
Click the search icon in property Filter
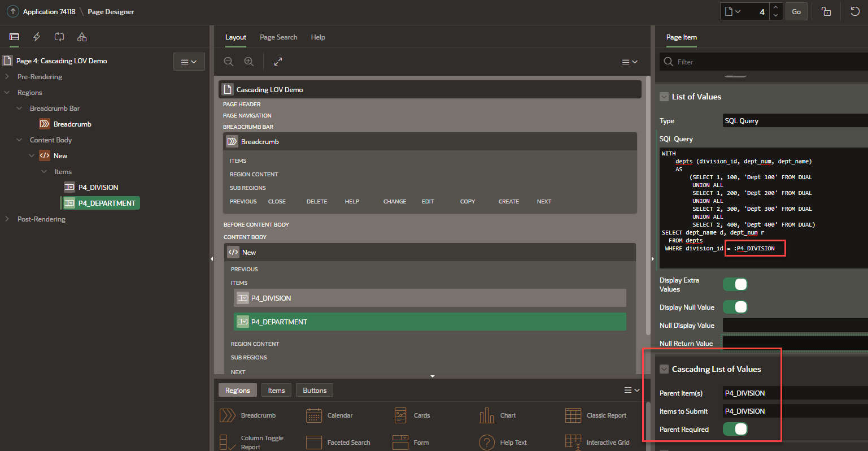click(669, 62)
